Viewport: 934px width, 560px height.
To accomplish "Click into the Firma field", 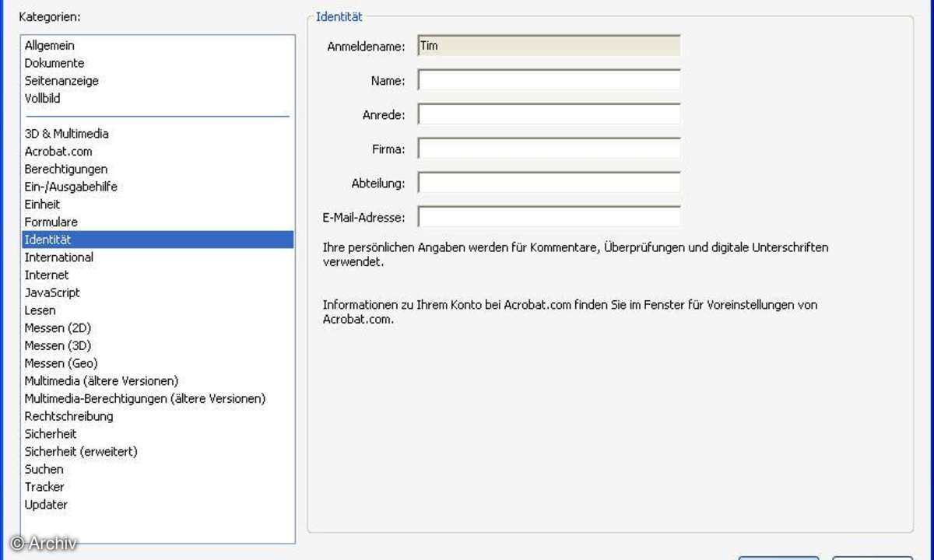I will 549,149.
